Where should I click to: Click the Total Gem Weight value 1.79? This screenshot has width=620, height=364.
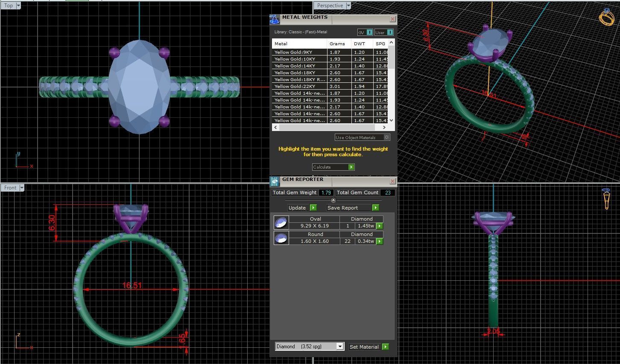(x=326, y=192)
